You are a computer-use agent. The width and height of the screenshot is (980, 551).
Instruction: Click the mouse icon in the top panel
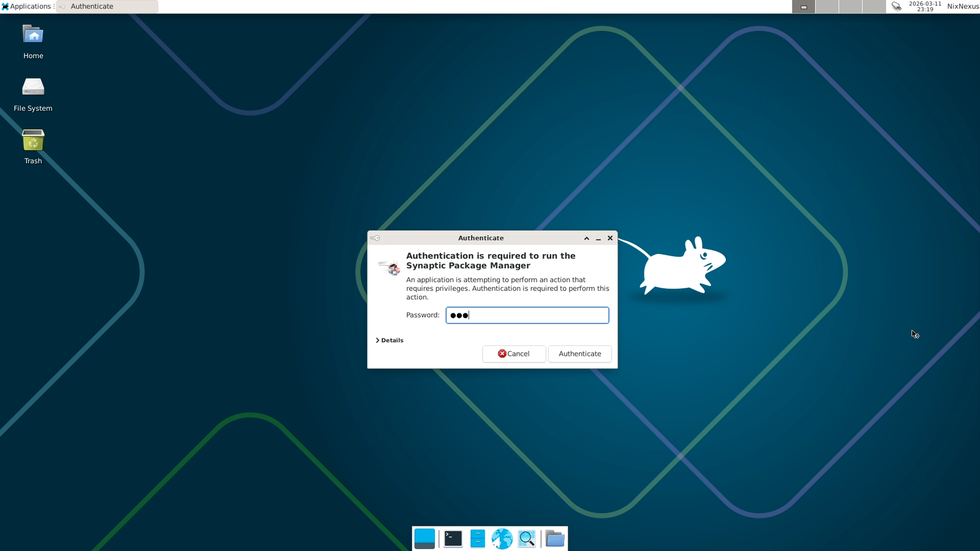pyautogui.click(x=897, y=6)
